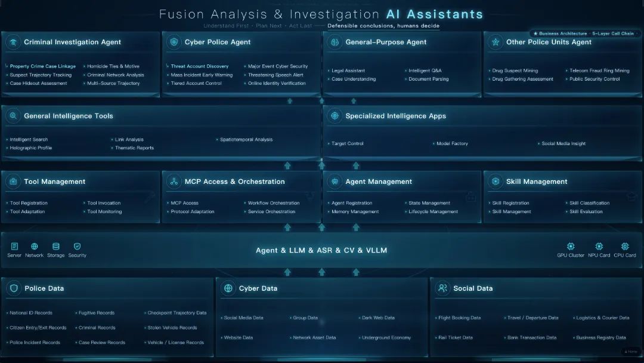The image size is (644, 363).
Task: Select Intelligent Q&A
Action: point(425,70)
